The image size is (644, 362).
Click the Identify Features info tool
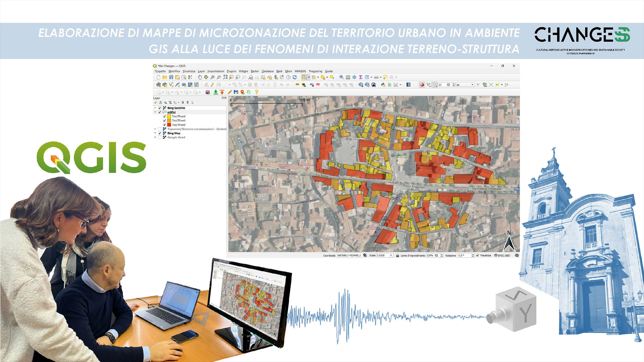(341, 77)
